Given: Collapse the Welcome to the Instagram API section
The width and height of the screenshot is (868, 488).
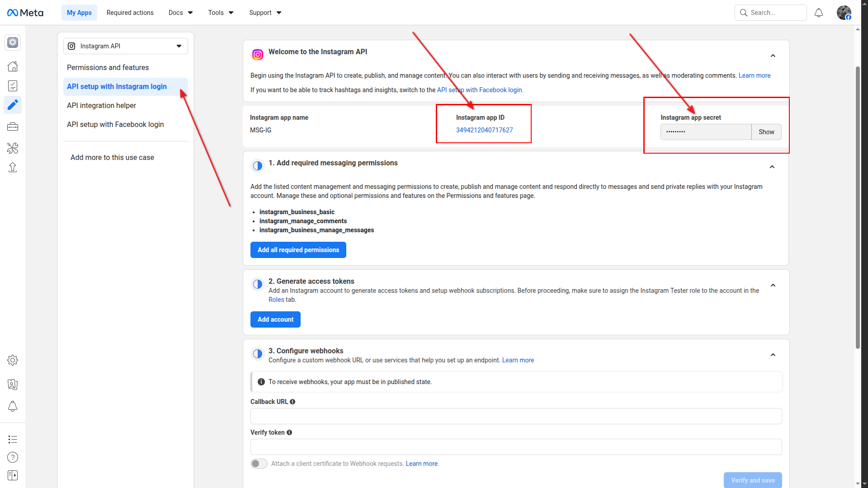Looking at the screenshot, I should pyautogui.click(x=773, y=56).
